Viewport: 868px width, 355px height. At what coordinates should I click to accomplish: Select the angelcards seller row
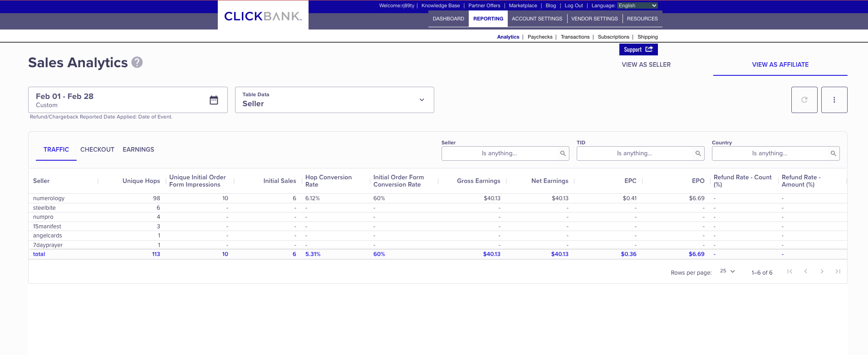tap(437, 236)
